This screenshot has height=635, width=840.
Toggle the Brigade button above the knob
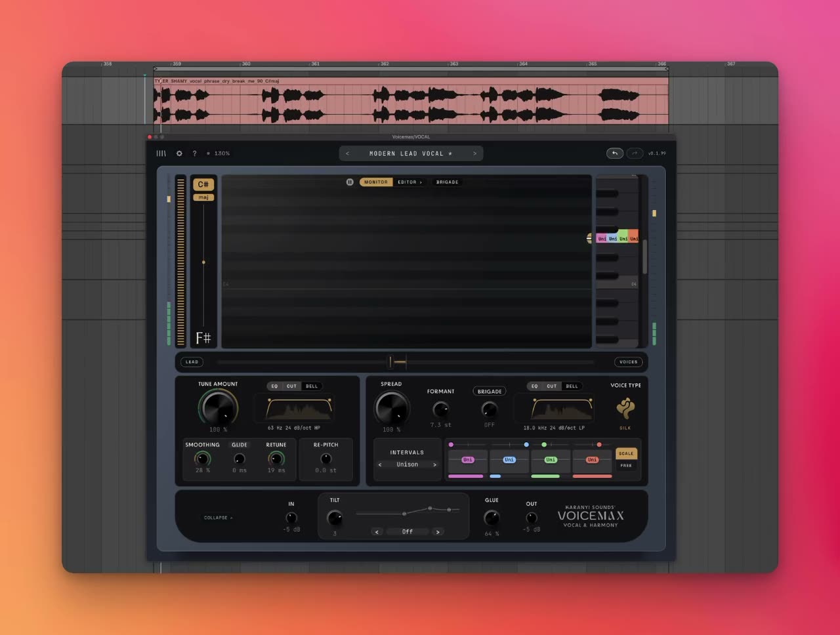[490, 391]
